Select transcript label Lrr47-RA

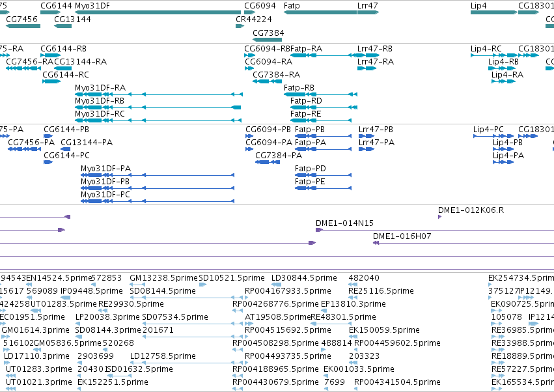pyautogui.click(x=376, y=61)
